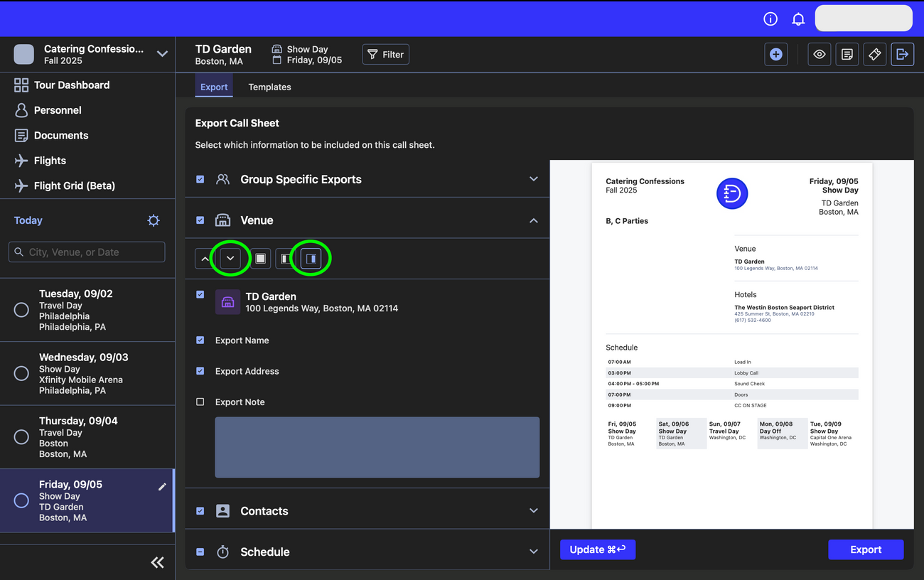Viewport: 924px width, 580px height.
Task: Switch to the Templates tab
Action: click(269, 87)
